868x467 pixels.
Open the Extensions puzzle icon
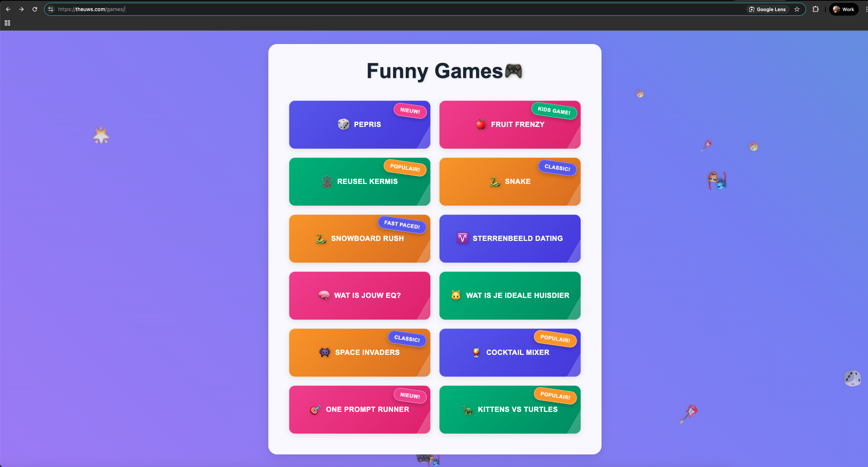click(x=815, y=9)
